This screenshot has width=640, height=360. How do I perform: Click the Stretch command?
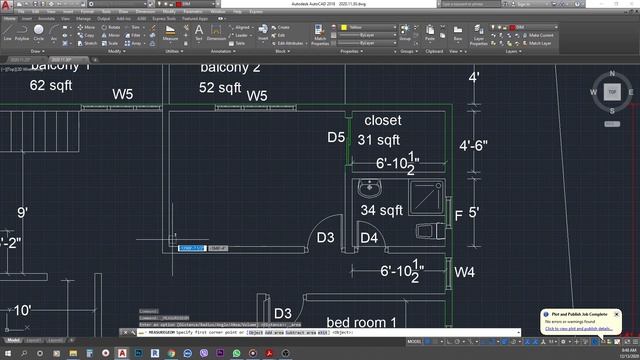[87, 43]
